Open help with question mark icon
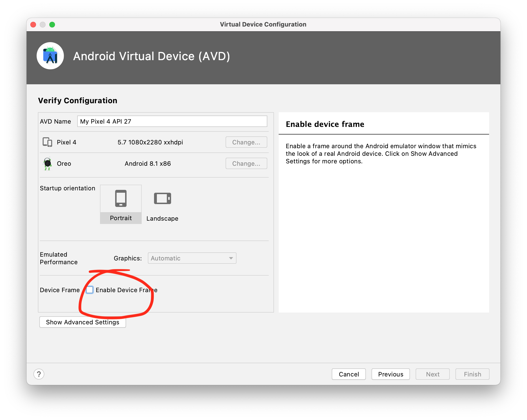Image resolution: width=527 pixels, height=420 pixels. point(39,374)
